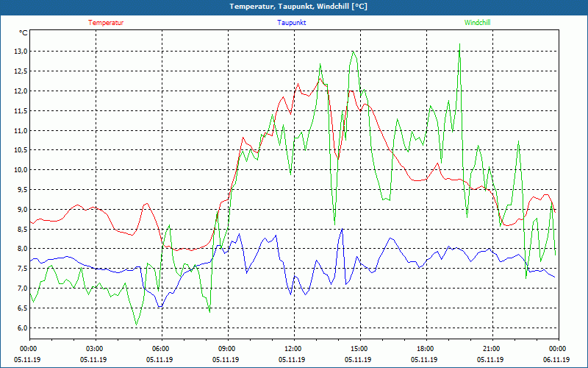
Task: Click the 11,5 y-axis tick label
Action: (18, 111)
